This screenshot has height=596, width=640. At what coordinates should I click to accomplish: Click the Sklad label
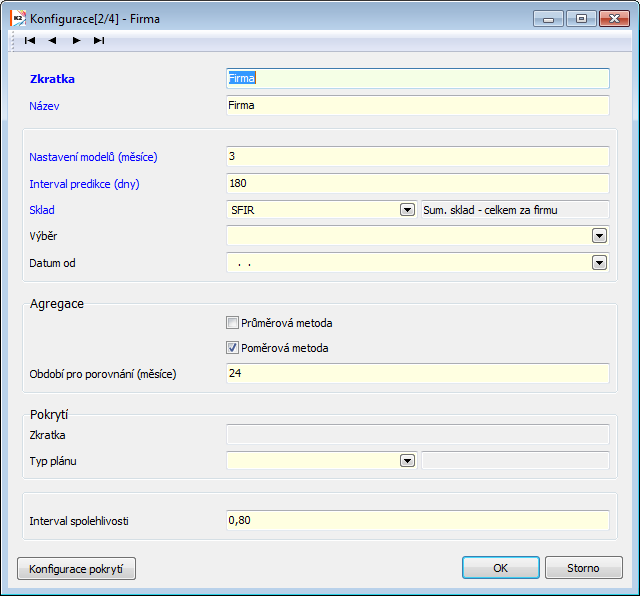pyautogui.click(x=42, y=210)
